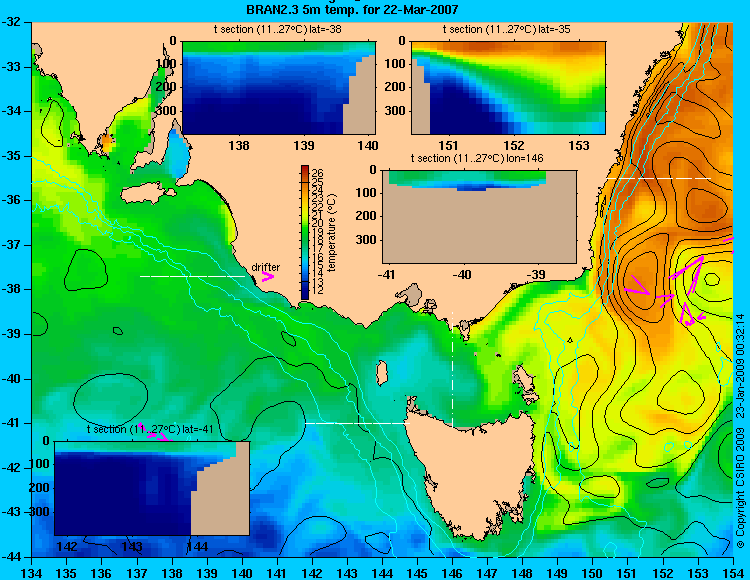This screenshot has height=580, width=750.
Task: Click the title 'BRAN2.3 5m temp. for 22-Mar-2007'
Action: (352, 9)
